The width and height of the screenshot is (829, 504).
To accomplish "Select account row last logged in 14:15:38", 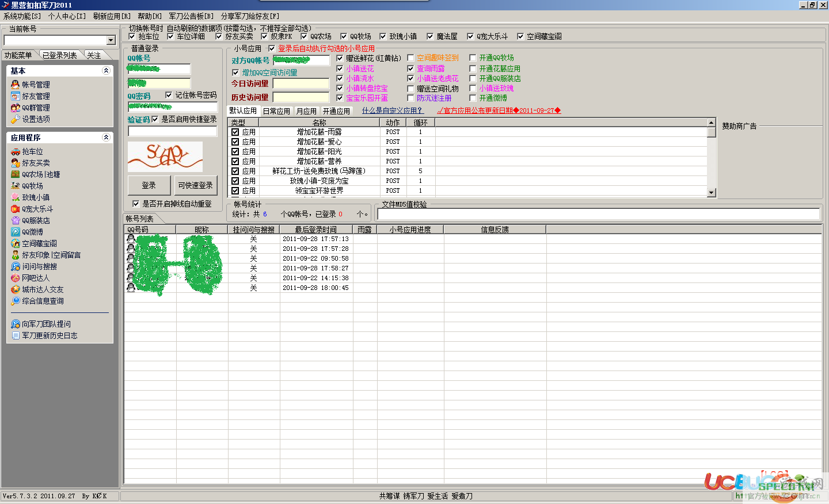I will tap(473, 278).
